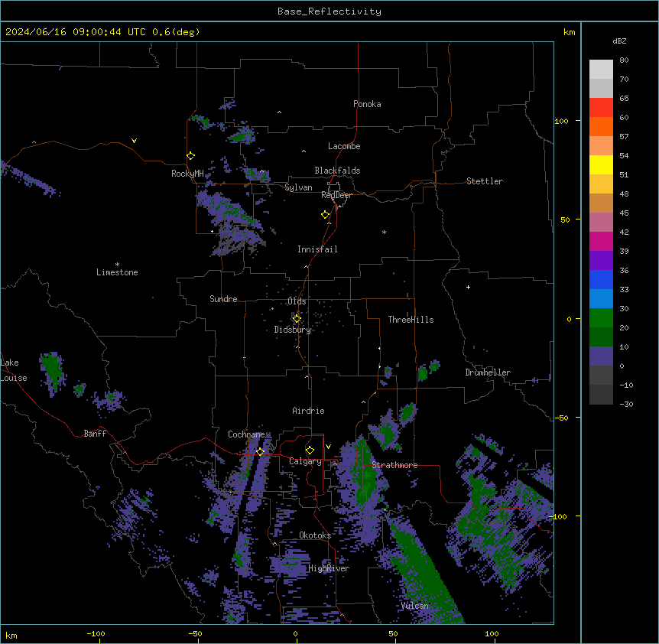
Task: Click the Blackfalds city label
Action: [337, 171]
